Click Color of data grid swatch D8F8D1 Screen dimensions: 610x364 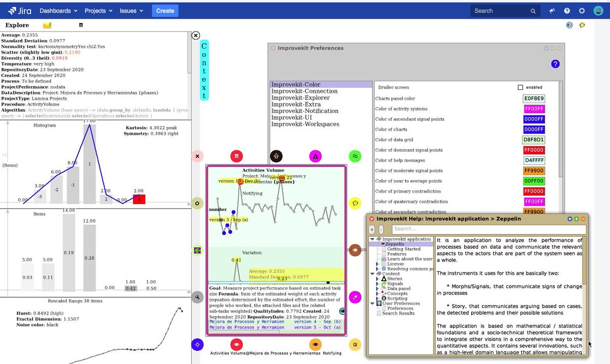(x=534, y=140)
